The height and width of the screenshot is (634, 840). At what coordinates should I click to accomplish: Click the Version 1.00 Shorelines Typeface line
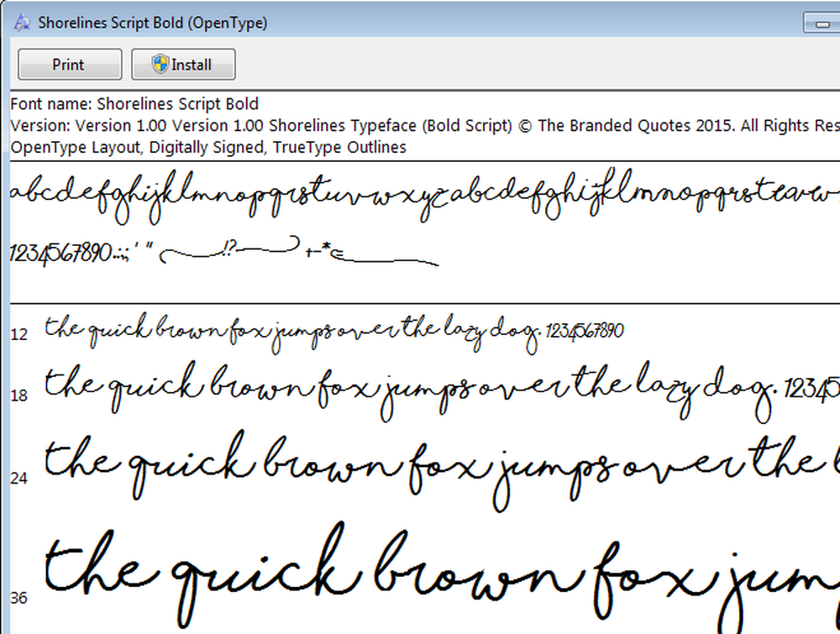[x=425, y=125]
